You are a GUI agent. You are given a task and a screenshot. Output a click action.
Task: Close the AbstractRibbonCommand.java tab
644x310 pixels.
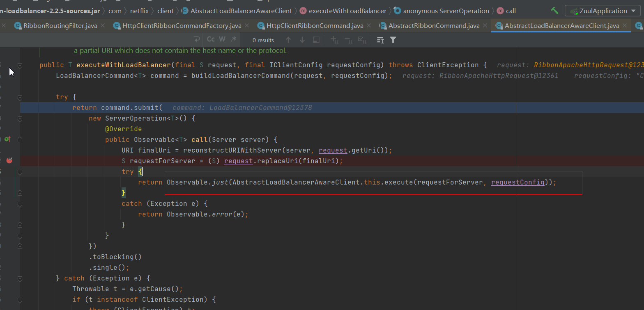485,25
